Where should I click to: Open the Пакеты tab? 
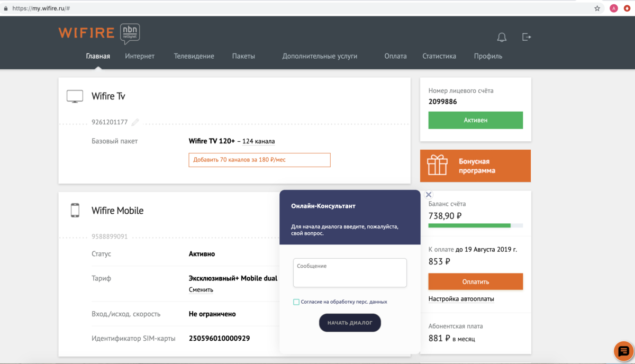pyautogui.click(x=243, y=56)
